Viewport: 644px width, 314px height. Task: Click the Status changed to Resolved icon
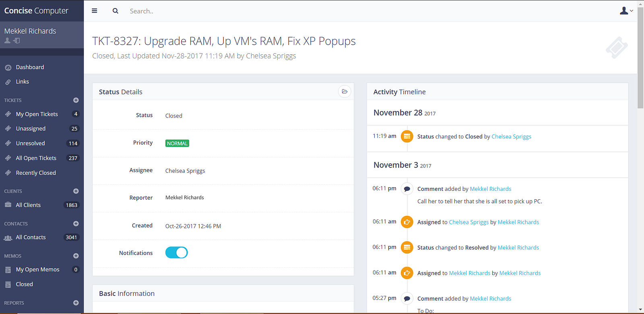pos(407,247)
